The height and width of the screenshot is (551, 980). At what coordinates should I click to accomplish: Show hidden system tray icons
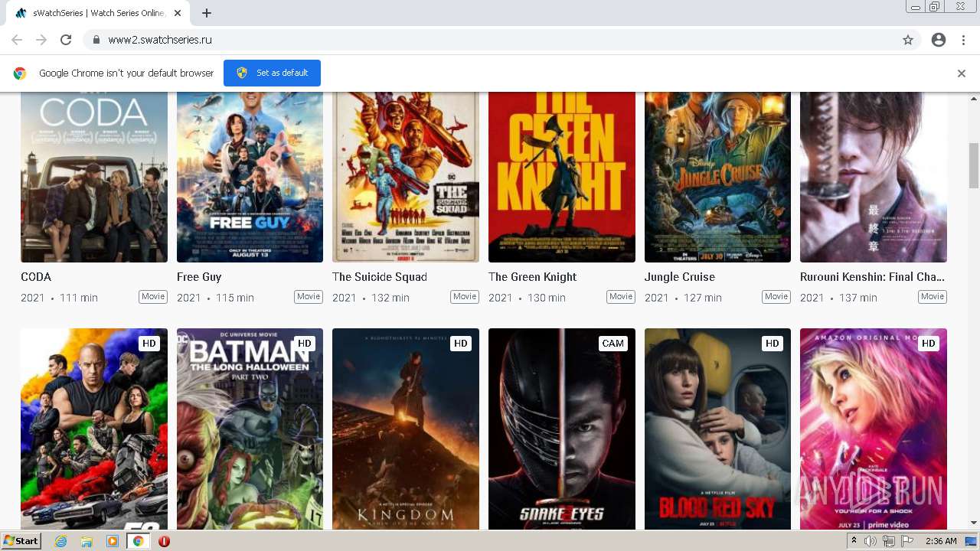(x=854, y=541)
